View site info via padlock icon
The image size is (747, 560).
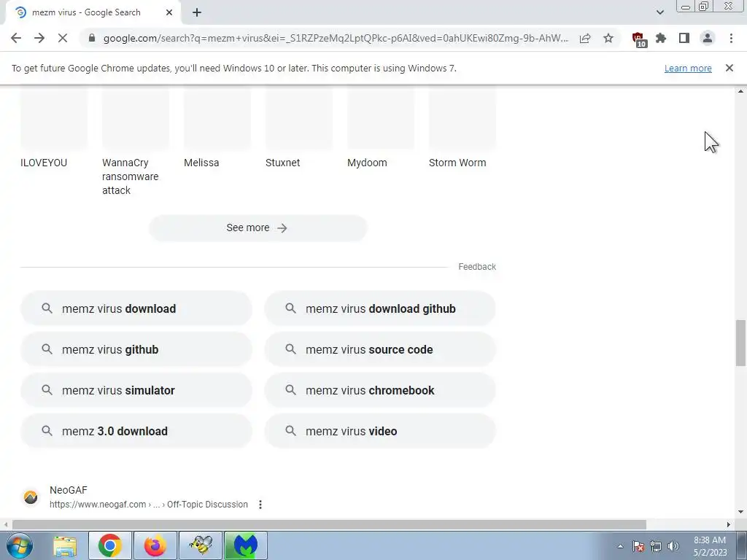[x=92, y=38]
